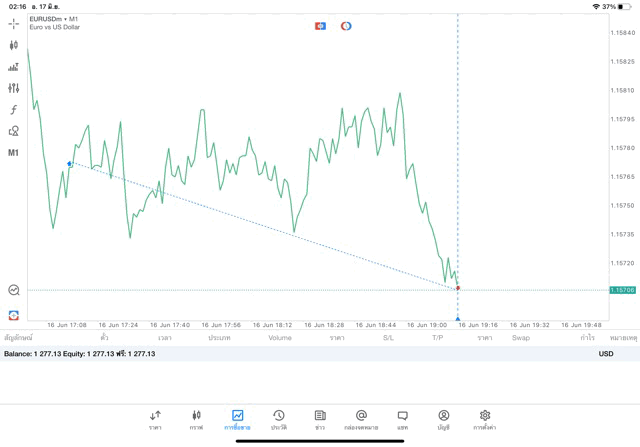Select the crosshair tool in sidebar

[x=14, y=23]
